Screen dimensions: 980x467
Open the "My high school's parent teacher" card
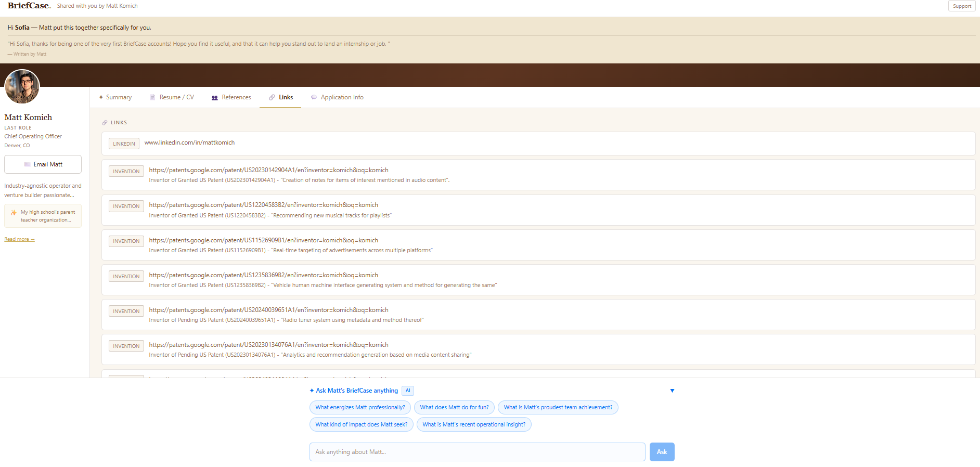point(43,216)
